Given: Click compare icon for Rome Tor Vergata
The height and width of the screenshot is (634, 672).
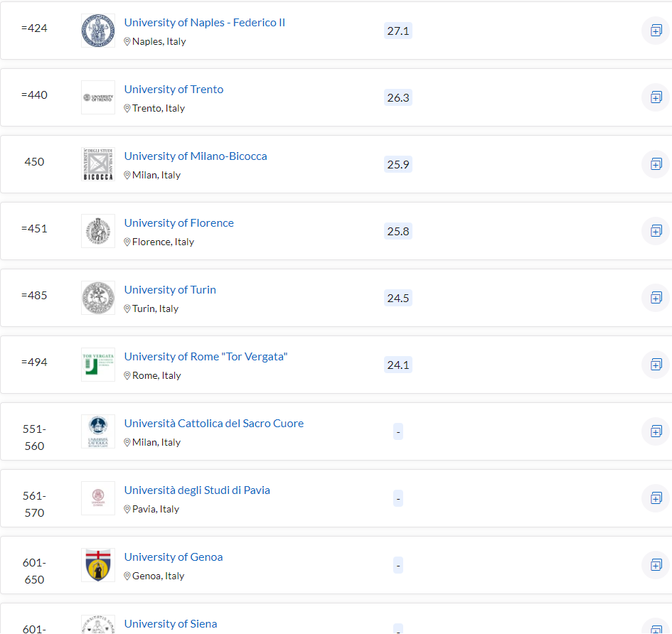Looking at the screenshot, I should (x=656, y=365).
